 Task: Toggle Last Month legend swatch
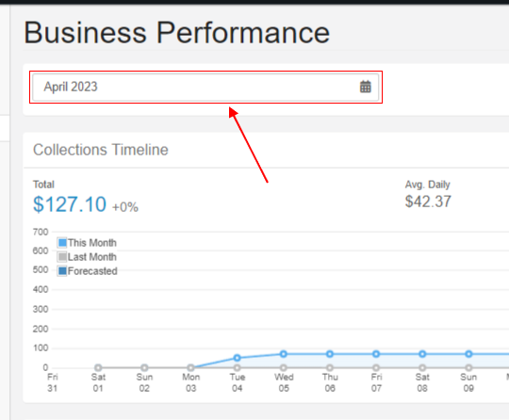pos(62,257)
